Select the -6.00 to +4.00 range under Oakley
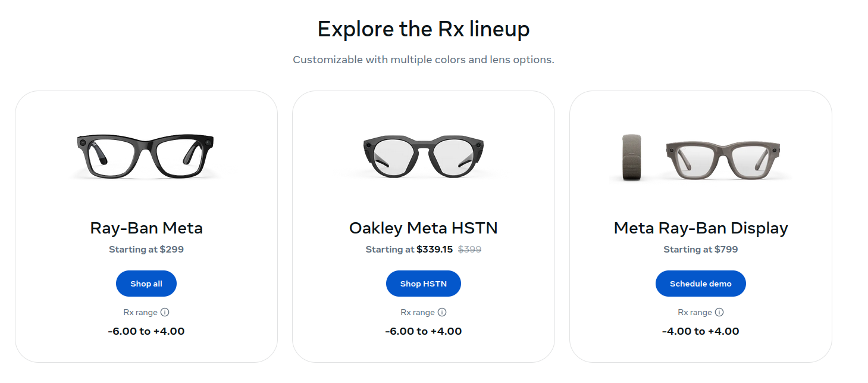 (423, 331)
